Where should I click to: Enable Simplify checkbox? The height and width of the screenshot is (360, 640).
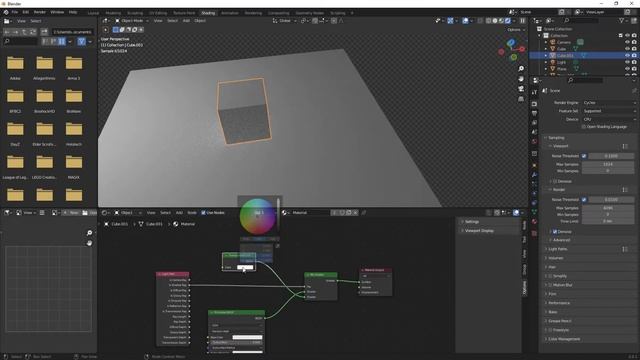[x=550, y=276]
